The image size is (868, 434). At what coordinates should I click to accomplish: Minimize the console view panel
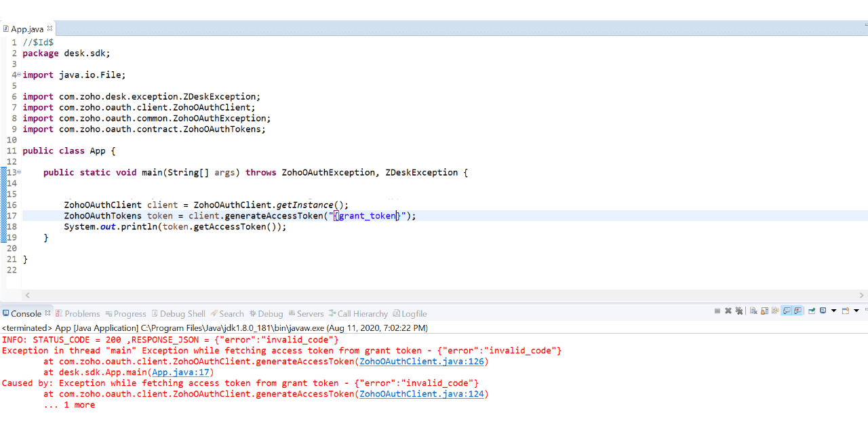coord(866,309)
